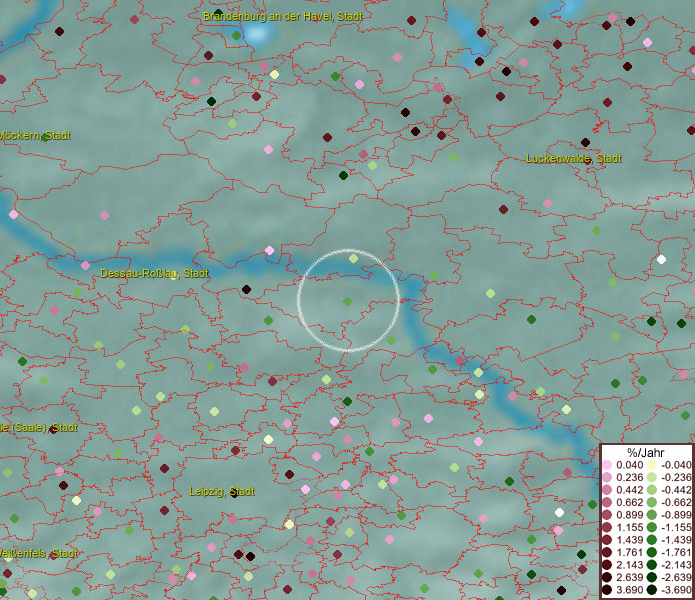Viewport: 695px width, 600px height.
Task: Pick the 0.662 legend color dot
Action: pos(607,503)
